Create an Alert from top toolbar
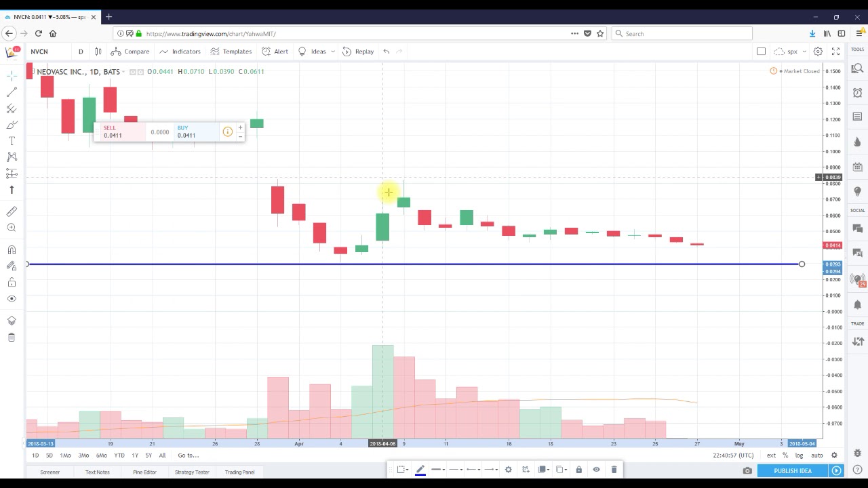The height and width of the screenshot is (488, 868). [x=275, y=52]
